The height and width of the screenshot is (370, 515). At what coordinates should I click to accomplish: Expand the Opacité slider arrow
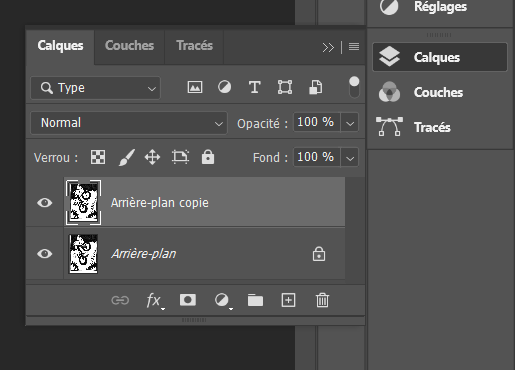click(x=350, y=123)
